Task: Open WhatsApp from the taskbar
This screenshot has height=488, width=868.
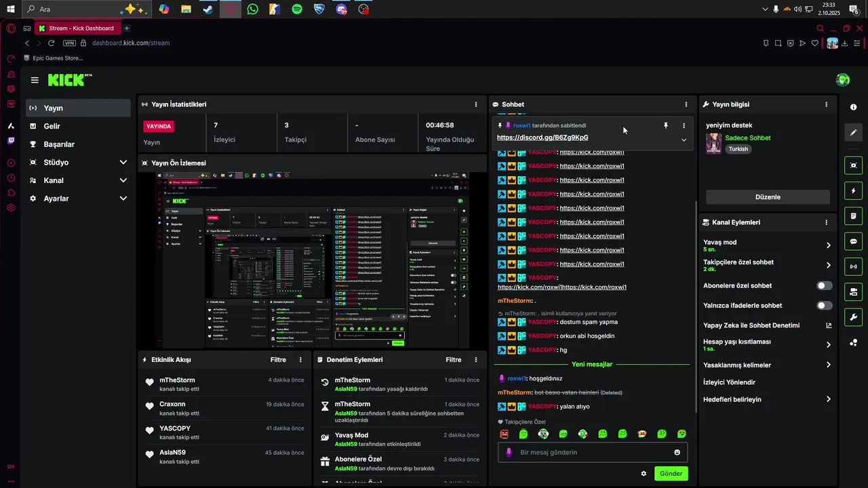Action: 253,9
